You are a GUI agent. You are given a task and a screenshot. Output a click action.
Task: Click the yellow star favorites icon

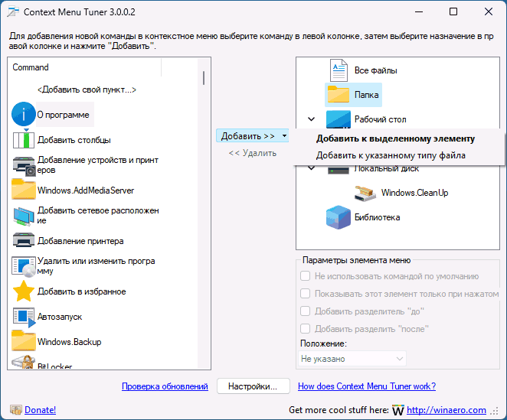point(24,291)
